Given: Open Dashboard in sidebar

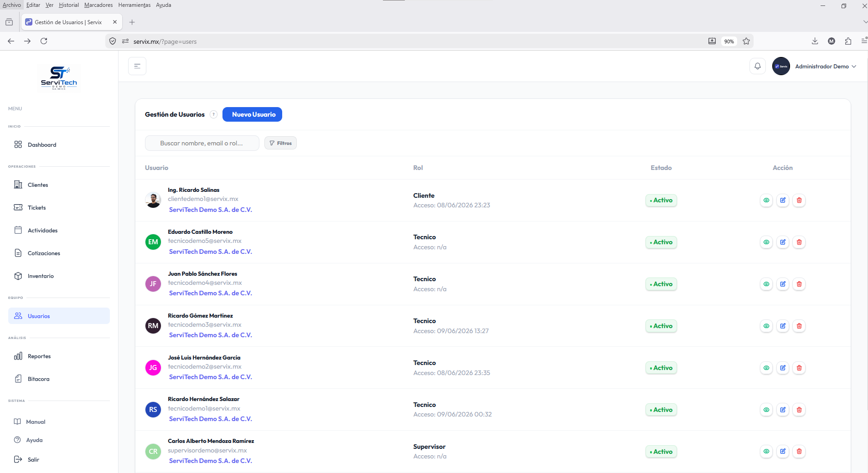Looking at the screenshot, I should tap(59, 144).
